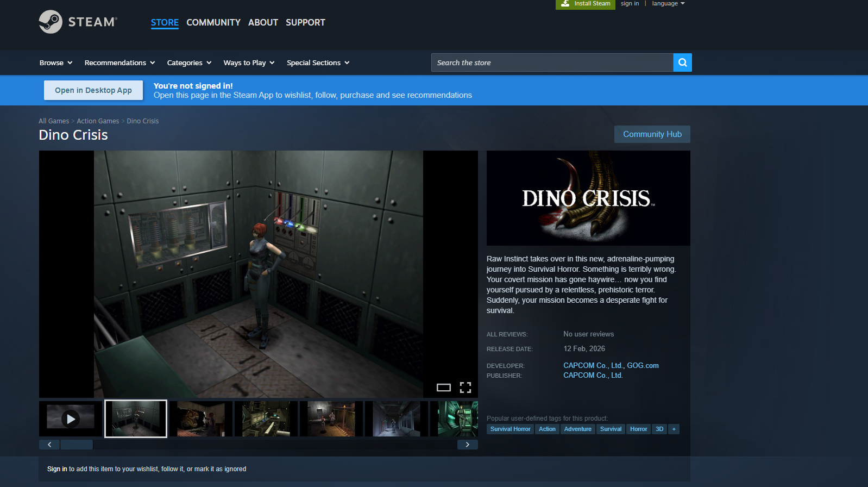Click the Steam logo icon
The width and height of the screenshot is (868, 487).
(51, 22)
